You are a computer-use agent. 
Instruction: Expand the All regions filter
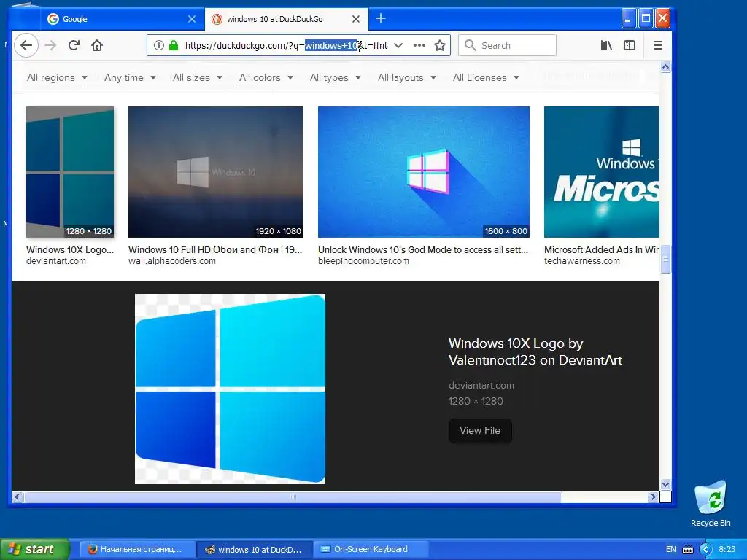(57, 77)
